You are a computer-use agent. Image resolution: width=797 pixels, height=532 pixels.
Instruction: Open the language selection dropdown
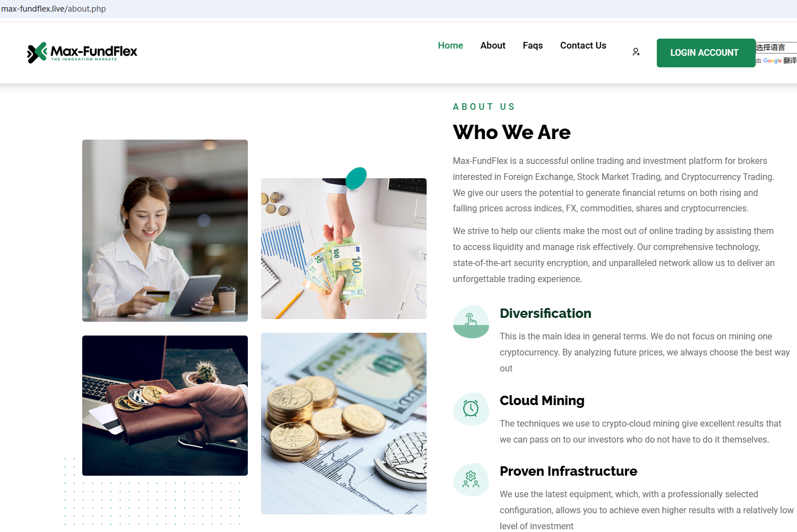[x=776, y=47]
